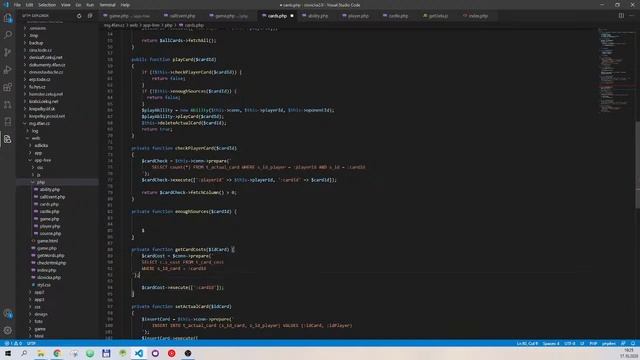Expand the dokumenty.4fan.cz folder
640x360 pixels.
click(47, 65)
